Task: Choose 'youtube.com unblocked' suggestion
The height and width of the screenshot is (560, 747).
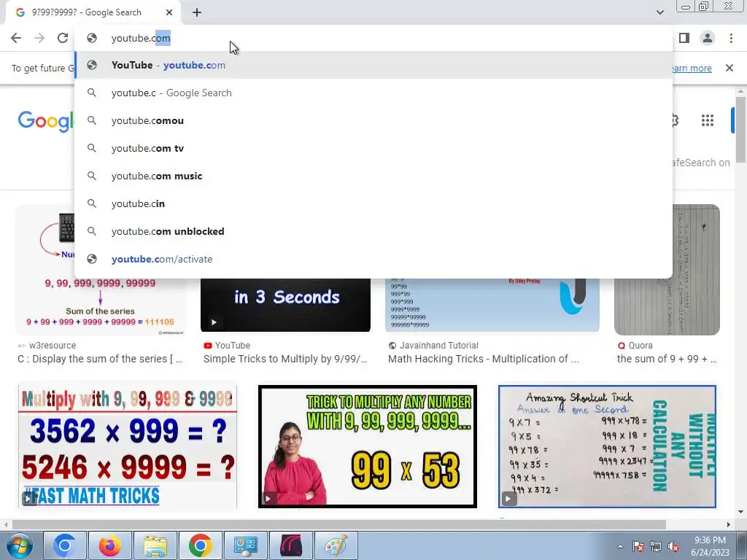Action: point(374,231)
